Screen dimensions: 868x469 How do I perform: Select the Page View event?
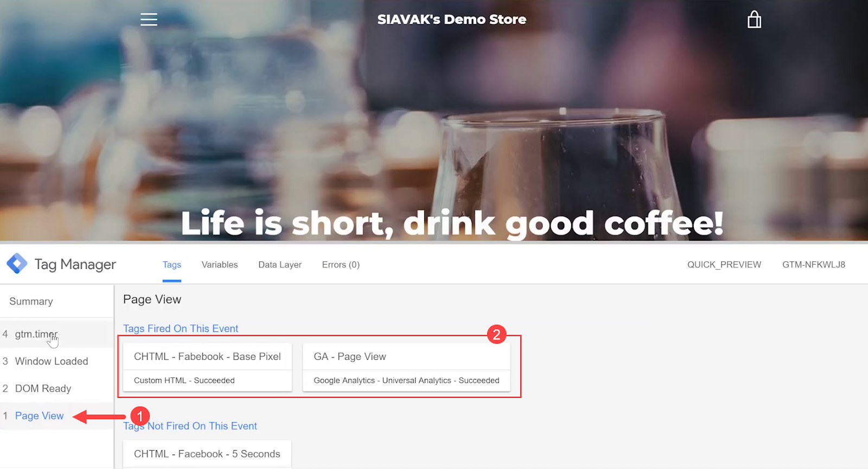click(x=56, y=416)
